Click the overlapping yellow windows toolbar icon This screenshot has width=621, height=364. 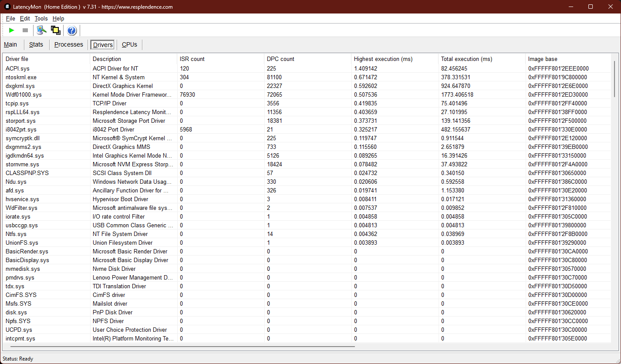[55, 30]
